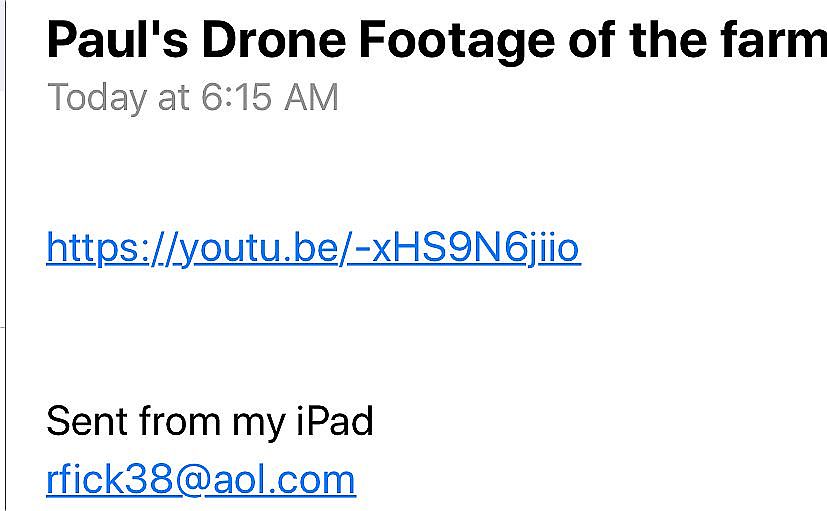Image resolution: width=827 pixels, height=511 pixels.
Task: Click "rfick38" in the email address
Action: 110,479
